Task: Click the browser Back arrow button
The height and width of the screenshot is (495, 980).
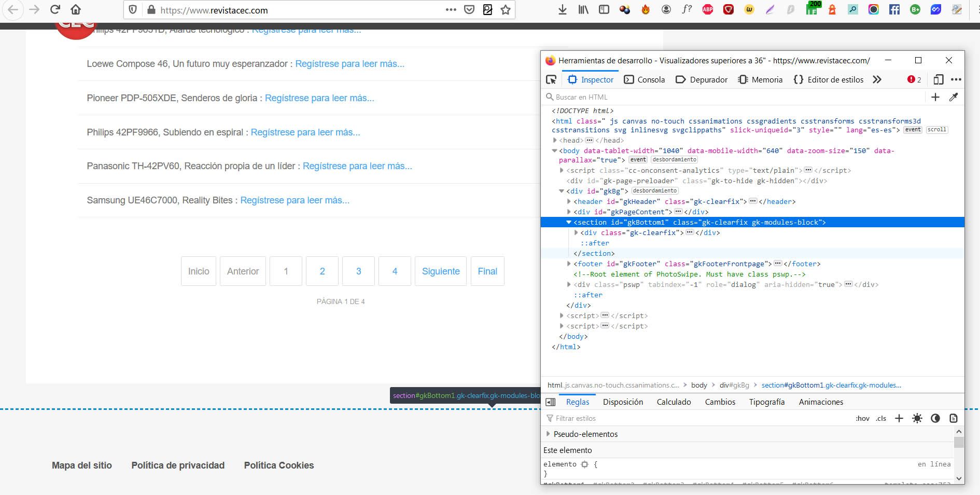Action: [12, 10]
